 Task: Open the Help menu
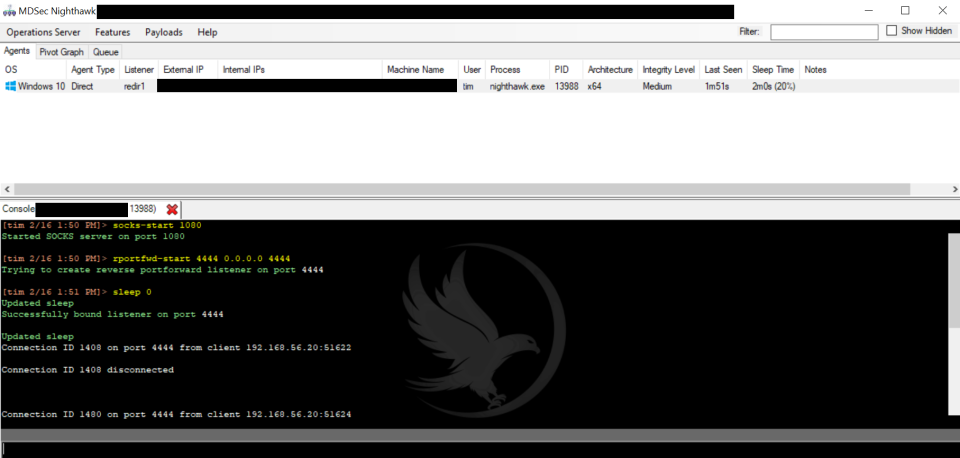point(208,32)
